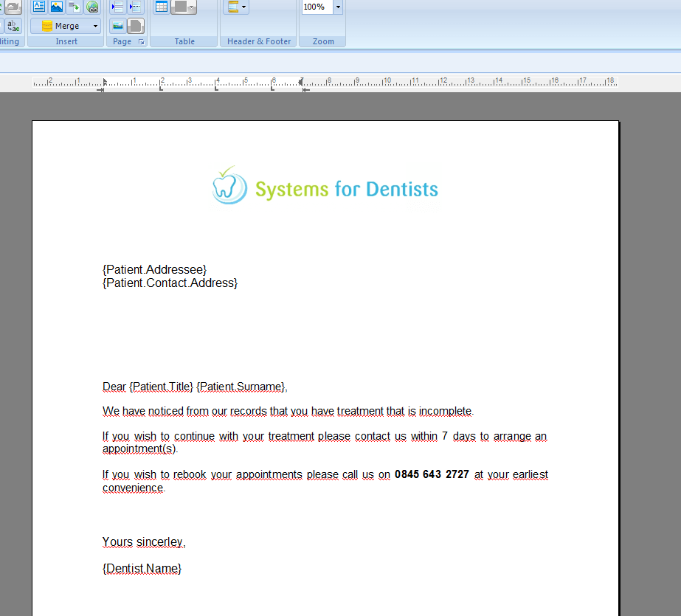Screen dimensions: 681x616
Task: Expand the table style dropdown arrow
Action: point(191,7)
